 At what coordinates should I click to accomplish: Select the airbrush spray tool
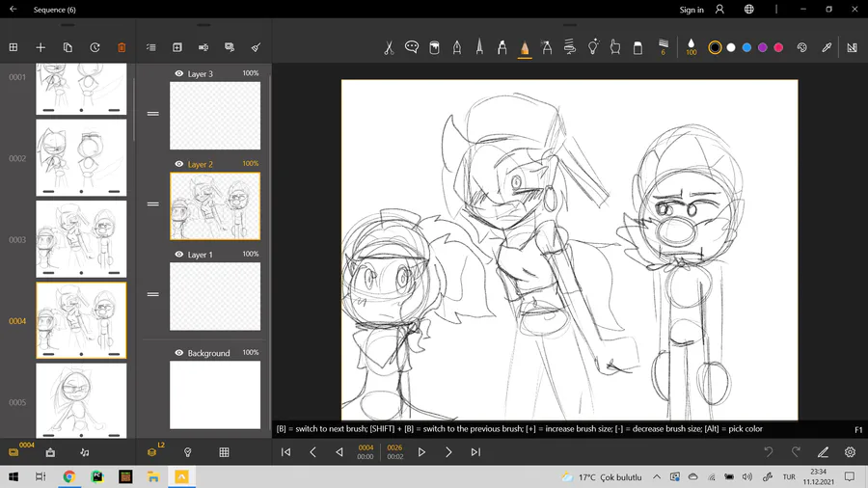click(547, 47)
